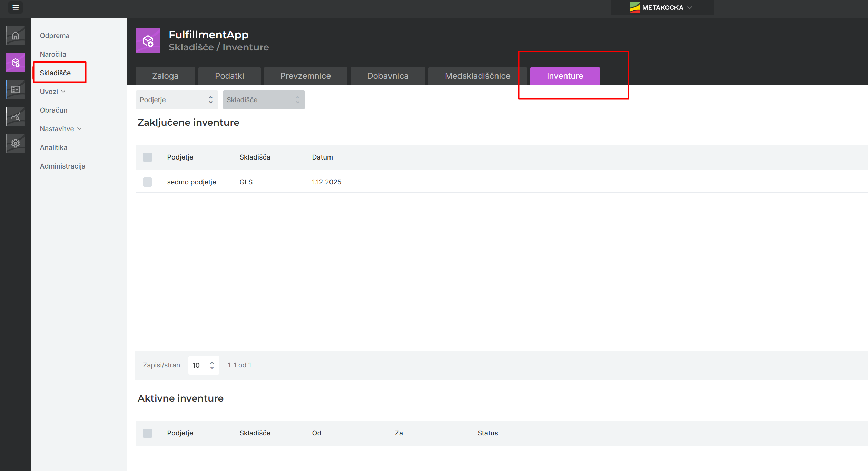The width and height of the screenshot is (868, 471).
Task: Open Administracija in the side menu
Action: [x=62, y=166]
